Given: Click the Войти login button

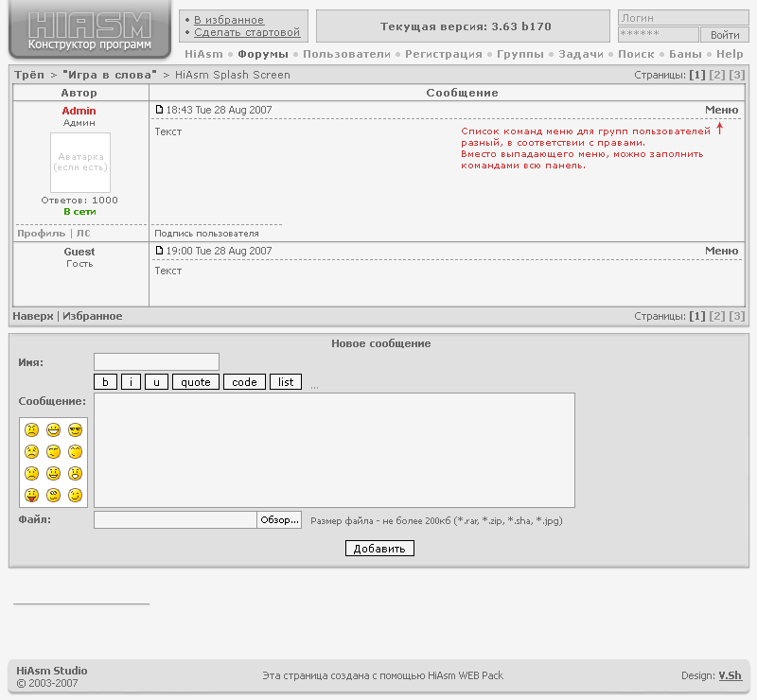Looking at the screenshot, I should point(725,35).
